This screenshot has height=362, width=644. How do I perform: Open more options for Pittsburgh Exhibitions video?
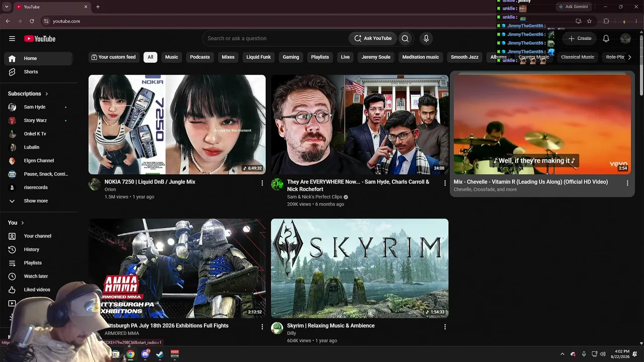pos(262,327)
